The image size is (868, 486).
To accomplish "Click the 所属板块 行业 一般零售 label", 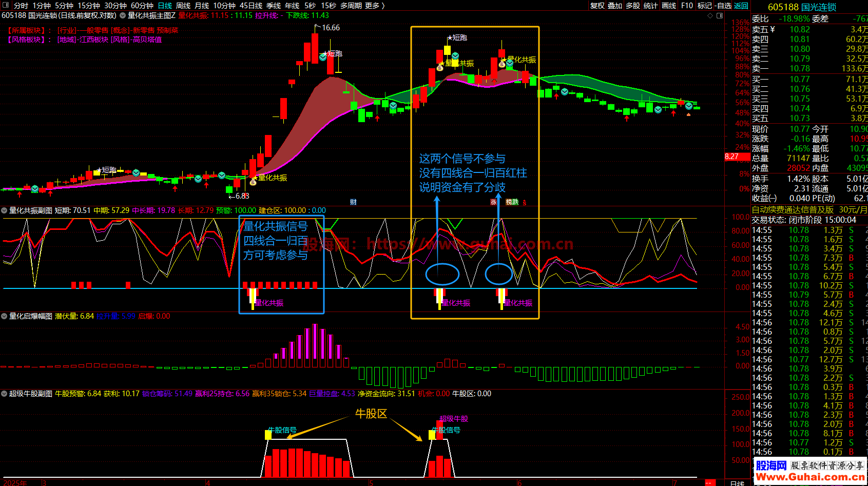I will (x=93, y=30).
